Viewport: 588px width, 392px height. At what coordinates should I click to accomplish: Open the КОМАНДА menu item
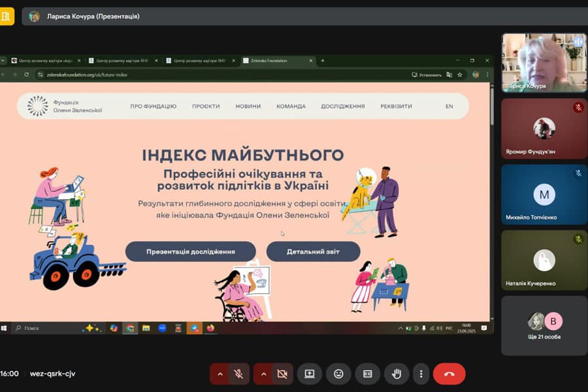coord(291,106)
